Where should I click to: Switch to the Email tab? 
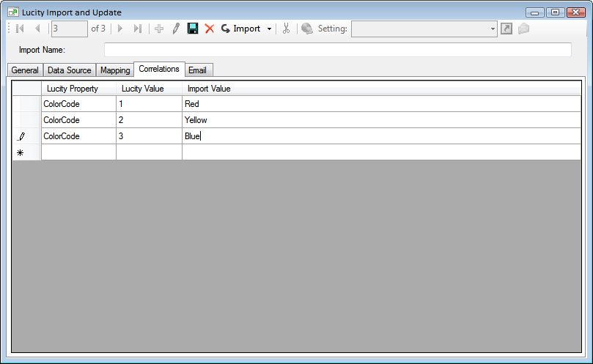(197, 70)
